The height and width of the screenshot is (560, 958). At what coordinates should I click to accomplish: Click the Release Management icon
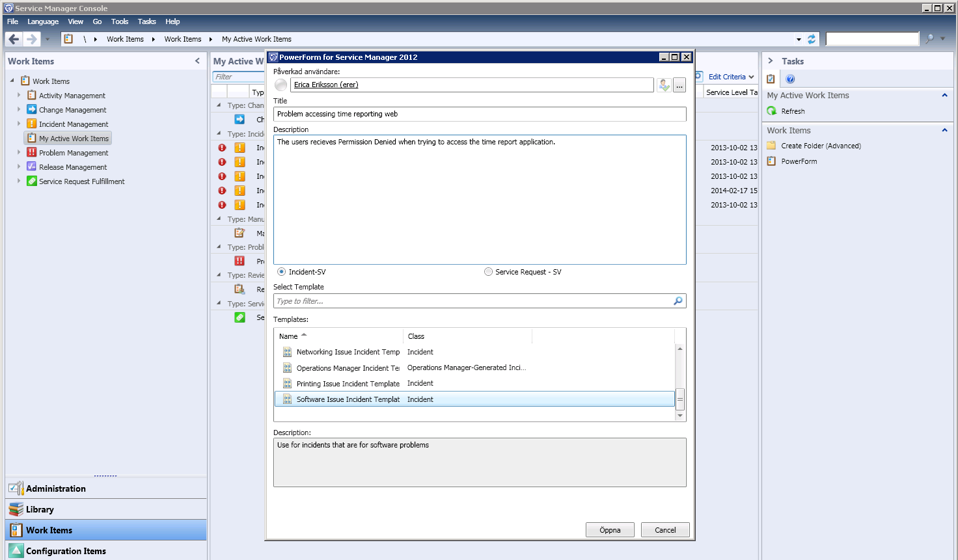(31, 167)
